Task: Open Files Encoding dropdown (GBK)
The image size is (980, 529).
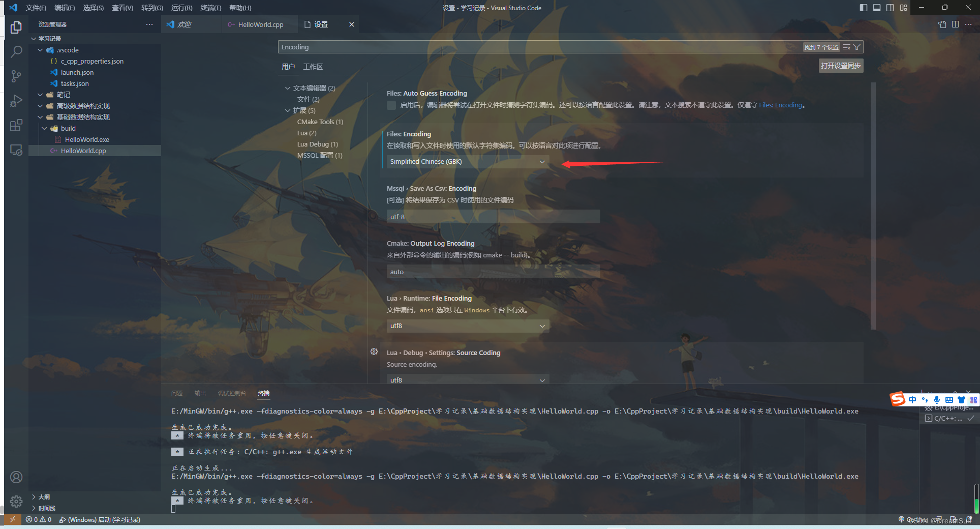Action: pos(468,162)
